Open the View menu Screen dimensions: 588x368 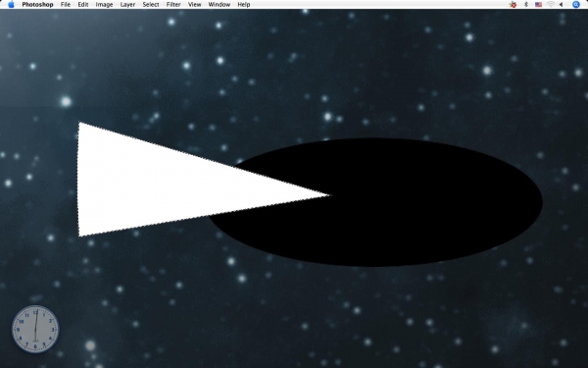pyautogui.click(x=194, y=5)
